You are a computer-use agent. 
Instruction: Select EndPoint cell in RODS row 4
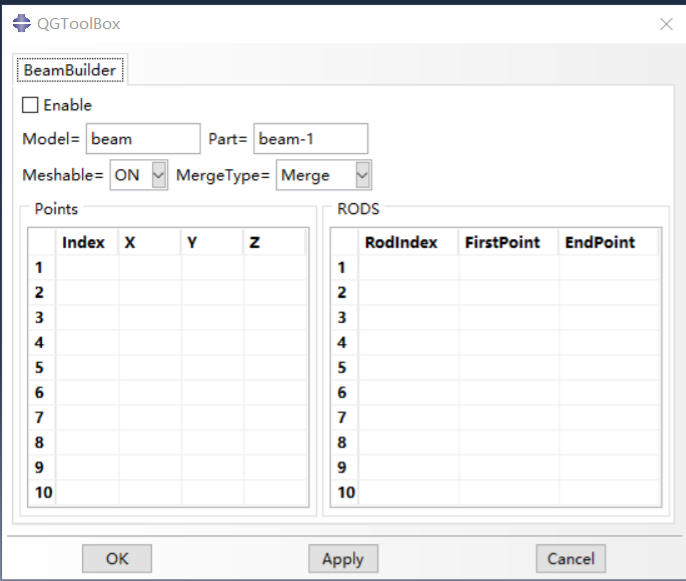click(608, 343)
